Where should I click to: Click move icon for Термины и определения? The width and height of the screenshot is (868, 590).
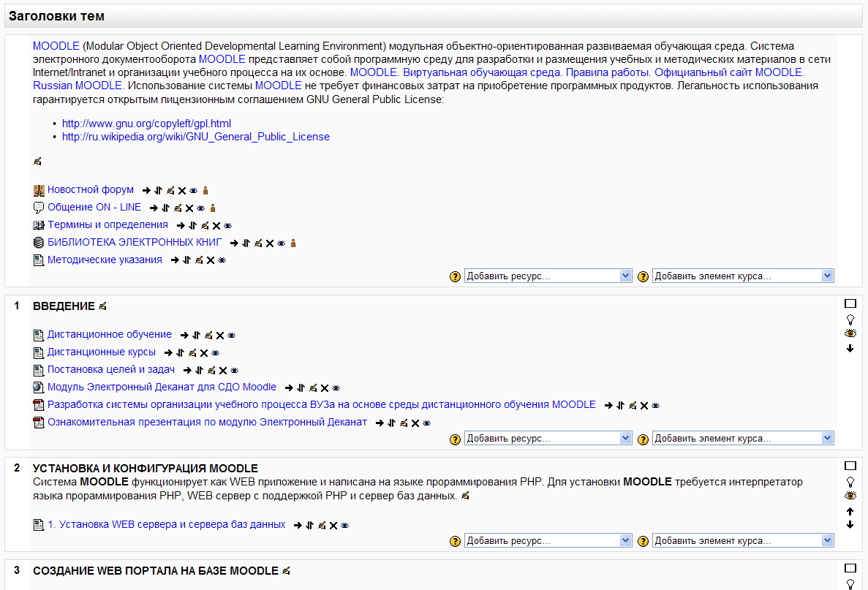click(x=192, y=225)
